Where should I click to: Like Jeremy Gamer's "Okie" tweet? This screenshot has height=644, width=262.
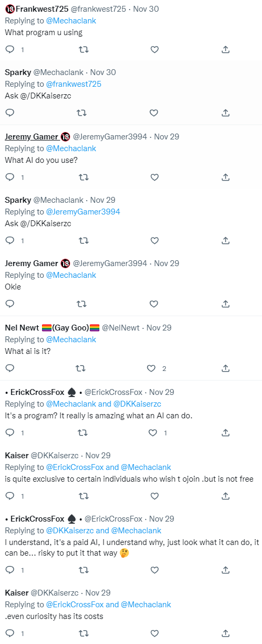[154, 304]
